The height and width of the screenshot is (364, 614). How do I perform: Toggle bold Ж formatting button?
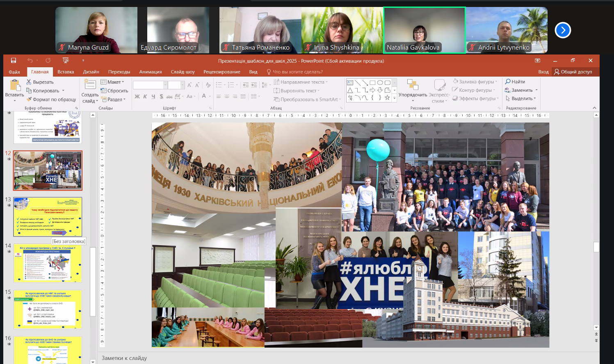[137, 97]
